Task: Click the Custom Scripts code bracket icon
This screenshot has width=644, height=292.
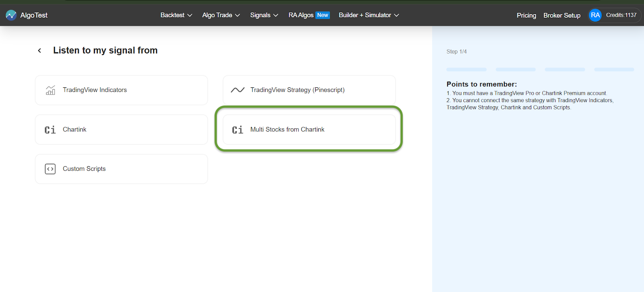Action: [x=50, y=169]
